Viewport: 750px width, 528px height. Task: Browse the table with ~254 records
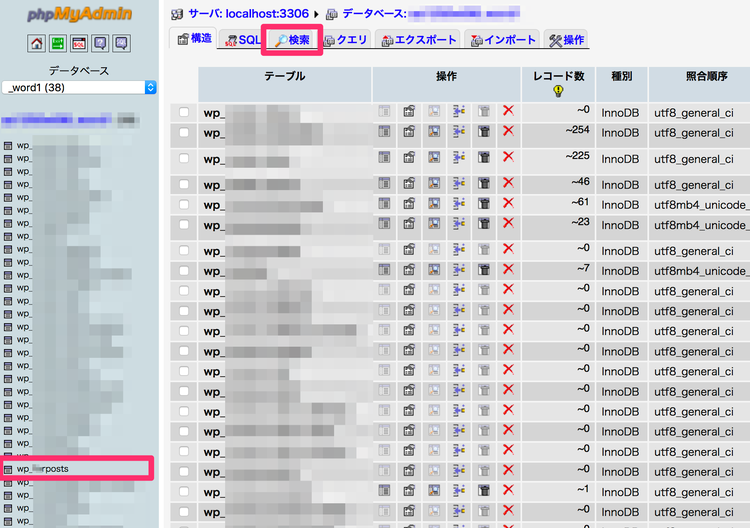tap(384, 131)
